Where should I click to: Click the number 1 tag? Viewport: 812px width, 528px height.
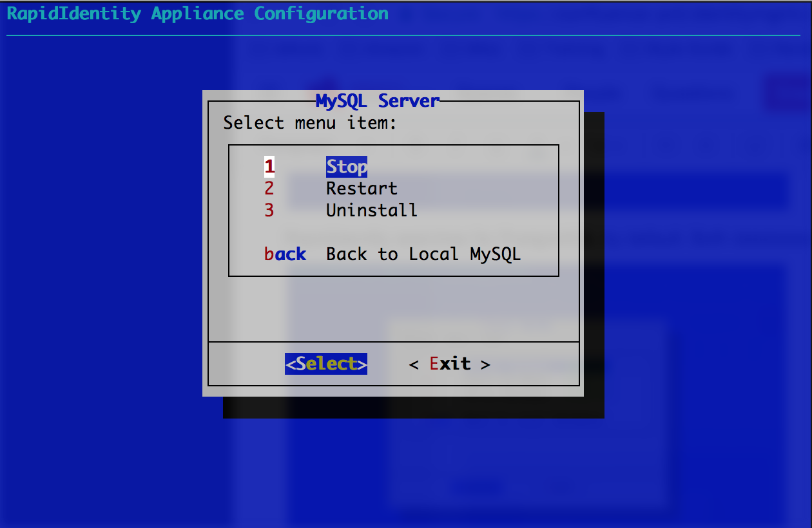click(269, 167)
